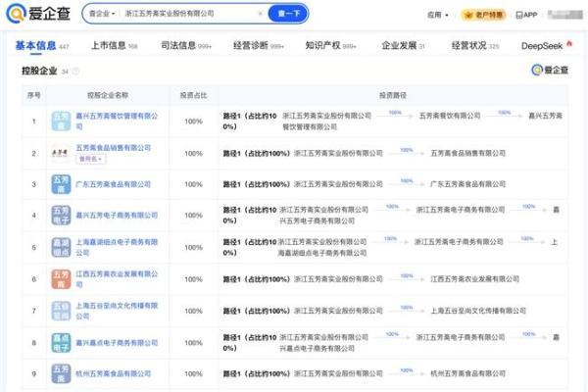The image size is (588, 392).
Task: Switch to the 基本信息 tab
Action: pyautogui.click(x=41, y=46)
